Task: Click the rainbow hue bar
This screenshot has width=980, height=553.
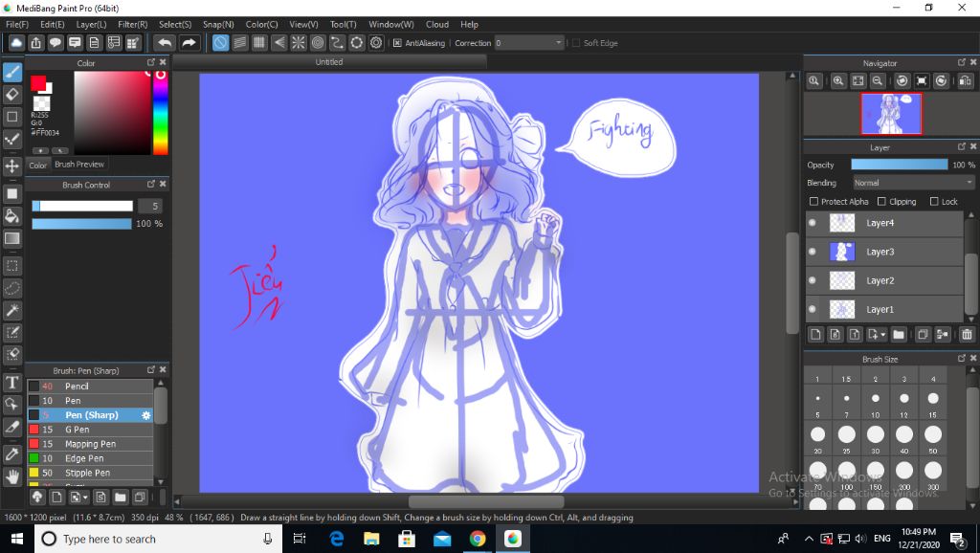Action: pos(161,113)
